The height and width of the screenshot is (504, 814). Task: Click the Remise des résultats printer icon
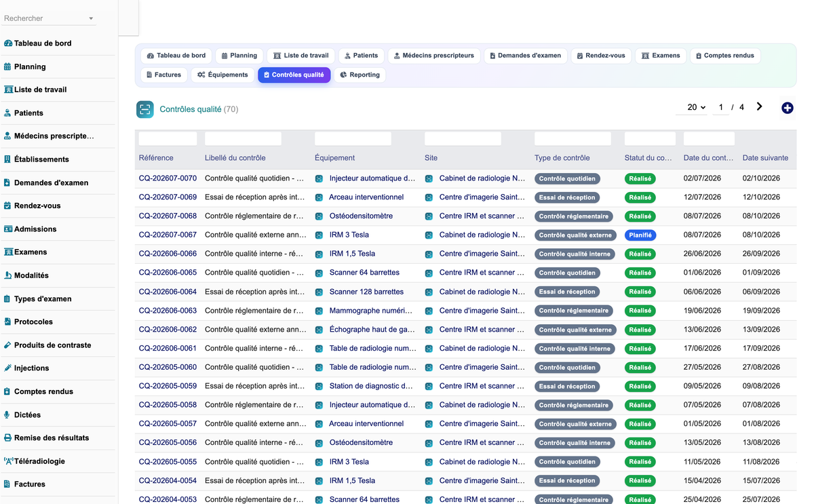(x=8, y=438)
